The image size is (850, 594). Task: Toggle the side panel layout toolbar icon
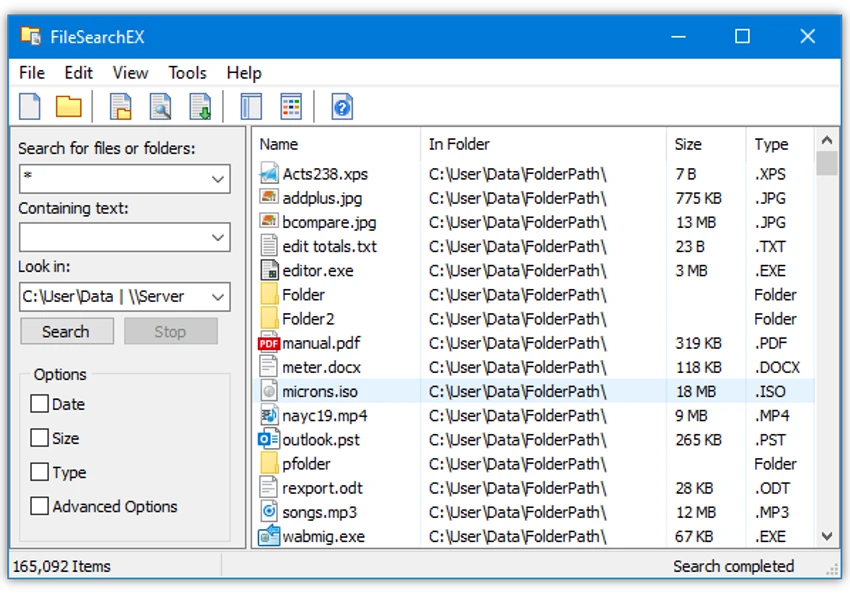click(251, 106)
